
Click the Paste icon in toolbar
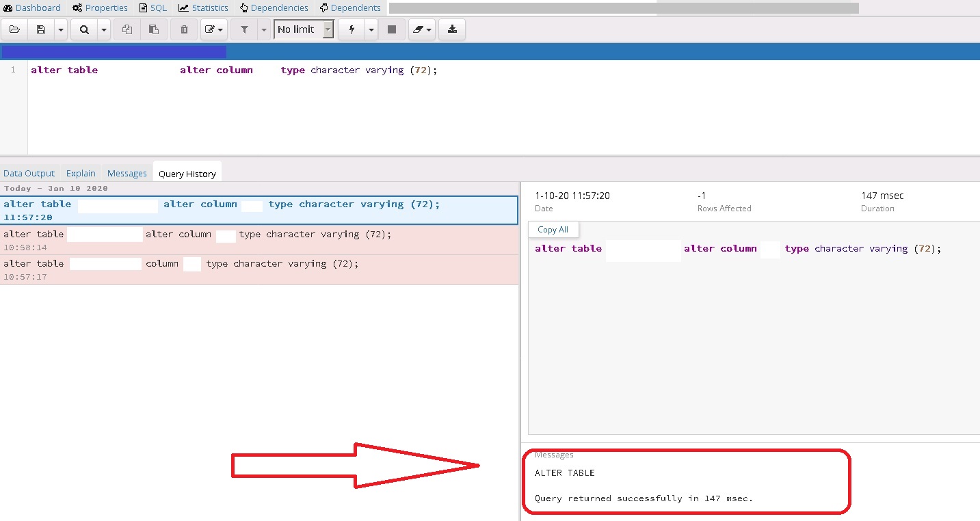(x=154, y=29)
